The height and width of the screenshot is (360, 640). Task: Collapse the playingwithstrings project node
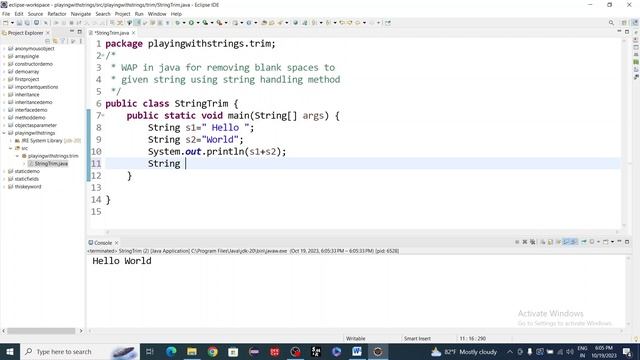click(x=4, y=133)
